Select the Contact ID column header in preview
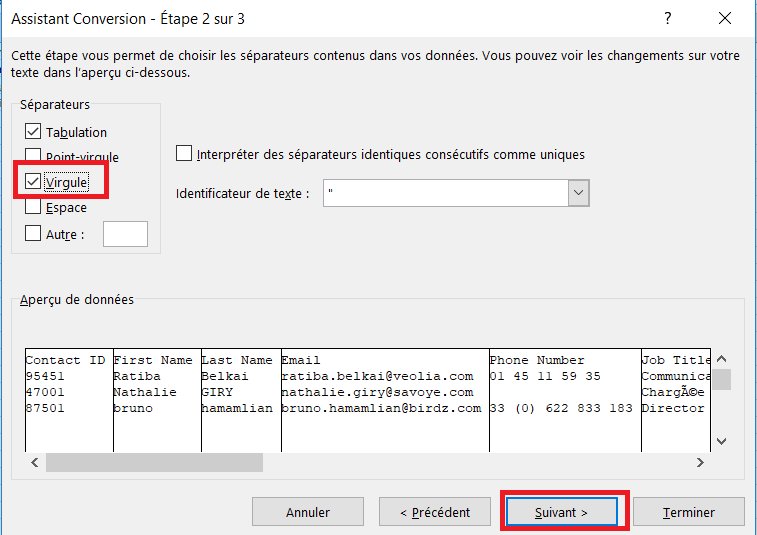The width and height of the screenshot is (757, 535). click(65, 360)
